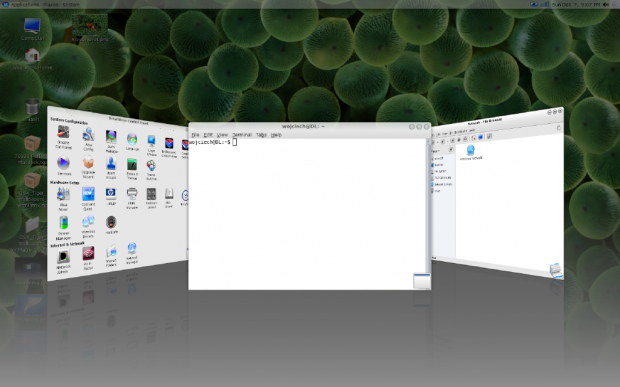Viewport: 620px width, 387px height.
Task: Open the Tabs menu in the terminal
Action: tap(261, 135)
